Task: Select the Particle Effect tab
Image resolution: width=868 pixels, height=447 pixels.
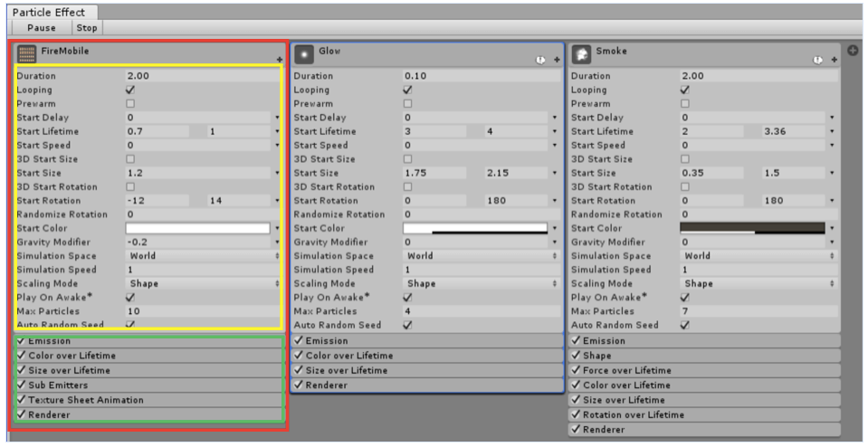Action: tap(49, 12)
